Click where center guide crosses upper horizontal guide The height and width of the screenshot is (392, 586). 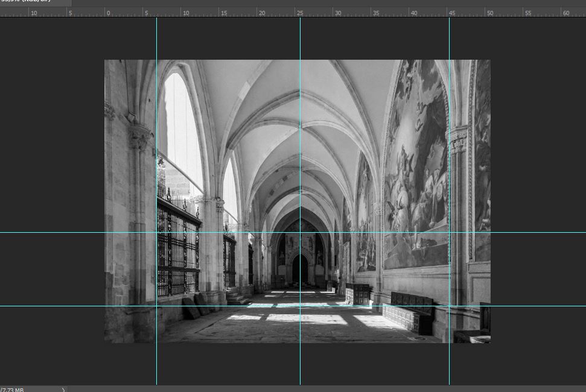[x=300, y=232]
